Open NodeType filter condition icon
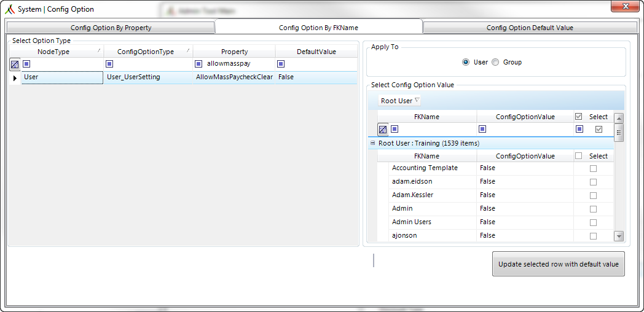The height and width of the screenshot is (312, 644). (26, 64)
